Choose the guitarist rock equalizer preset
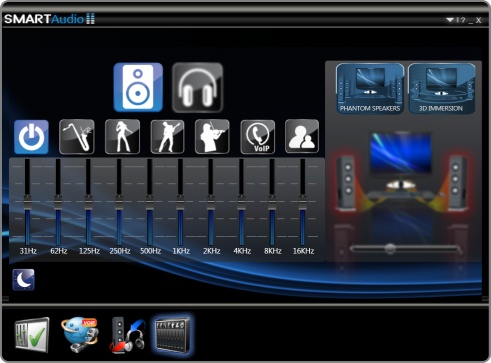 pyautogui.click(x=167, y=137)
